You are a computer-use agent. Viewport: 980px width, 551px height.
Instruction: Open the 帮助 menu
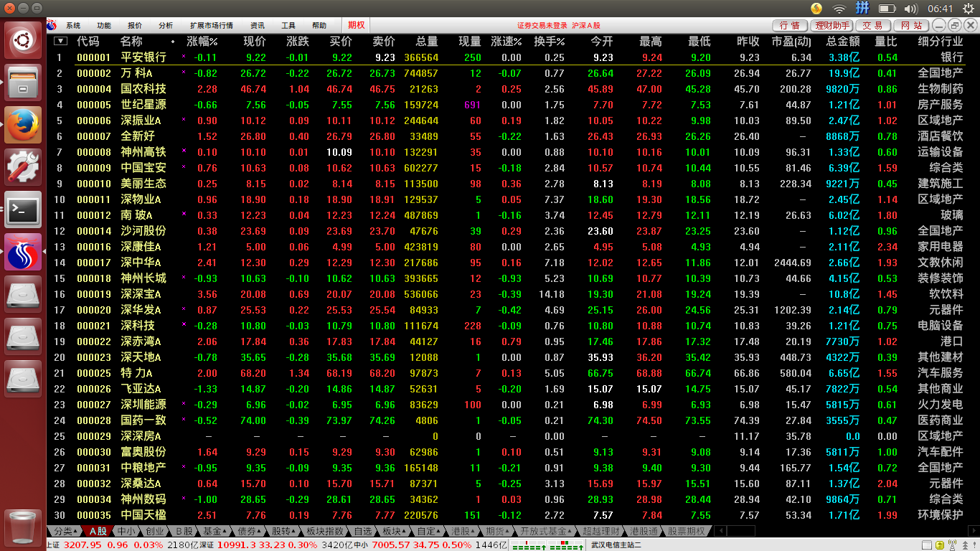click(319, 26)
